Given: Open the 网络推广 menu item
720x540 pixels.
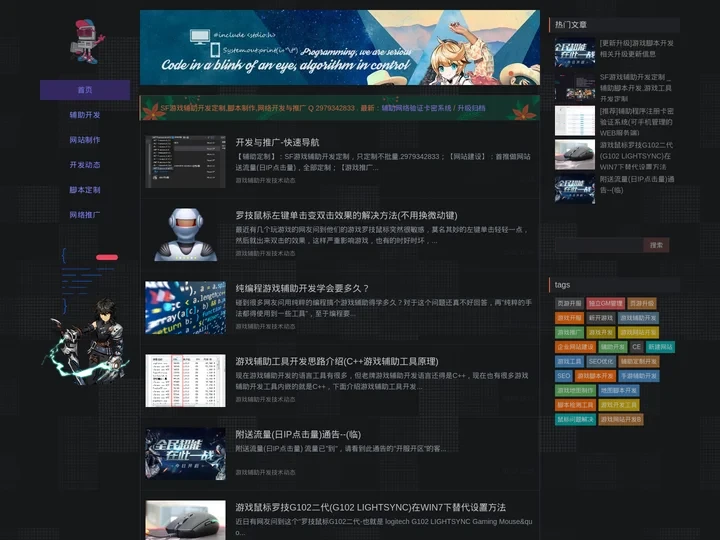Looking at the screenshot, I should 85,214.
